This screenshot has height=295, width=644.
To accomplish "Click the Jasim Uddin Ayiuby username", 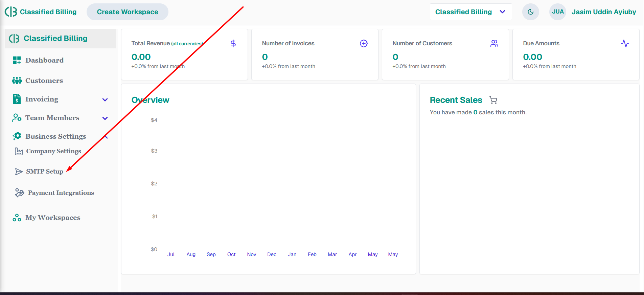I will pyautogui.click(x=603, y=12).
